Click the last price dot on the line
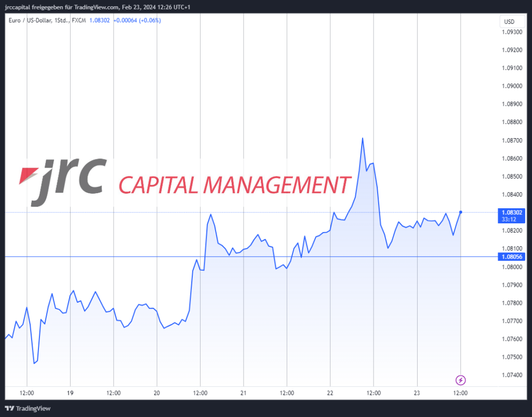 (460, 212)
